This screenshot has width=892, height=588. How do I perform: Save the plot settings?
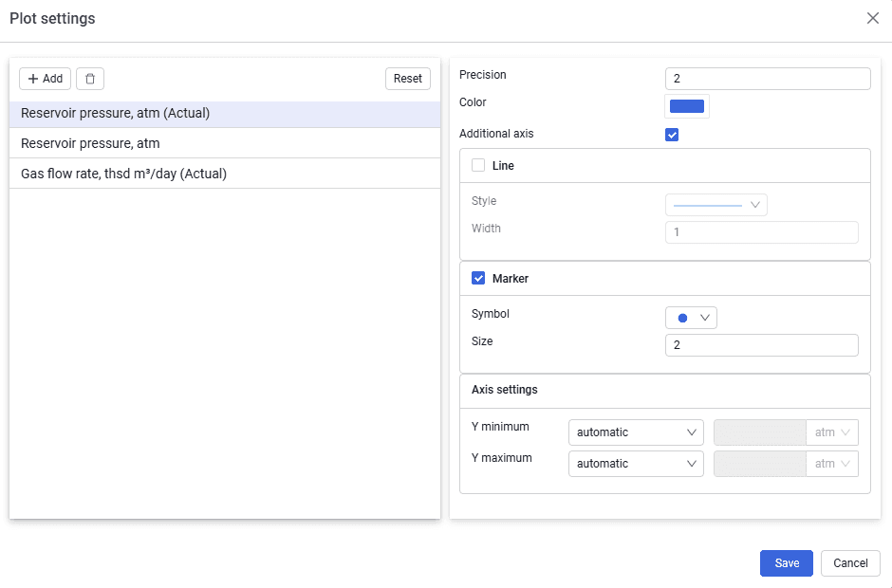(x=786, y=563)
